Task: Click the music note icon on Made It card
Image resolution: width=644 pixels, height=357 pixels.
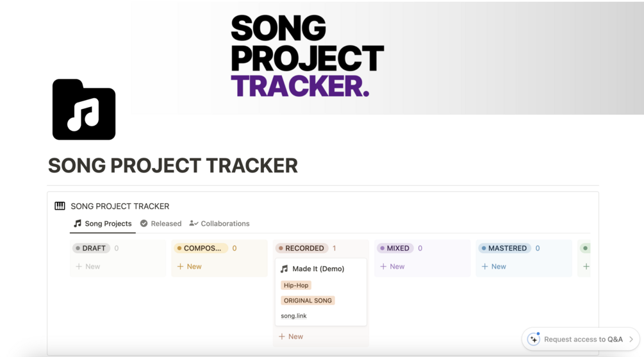Action: click(x=285, y=269)
